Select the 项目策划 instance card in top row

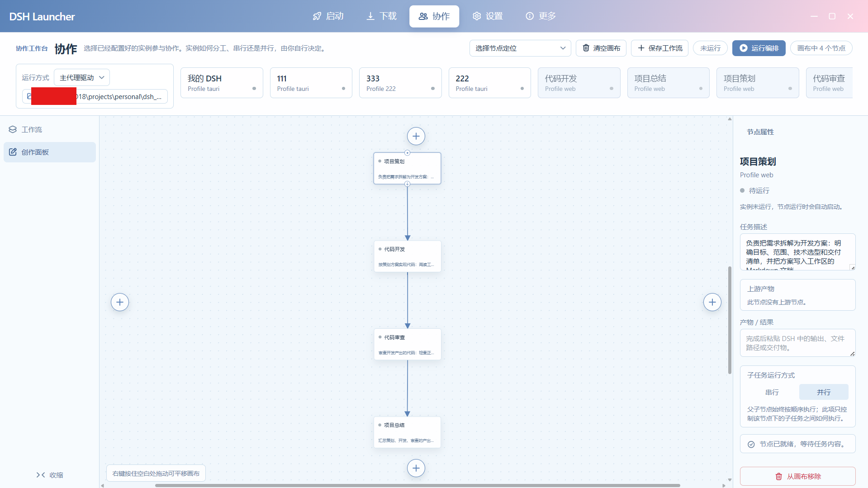[x=758, y=83]
